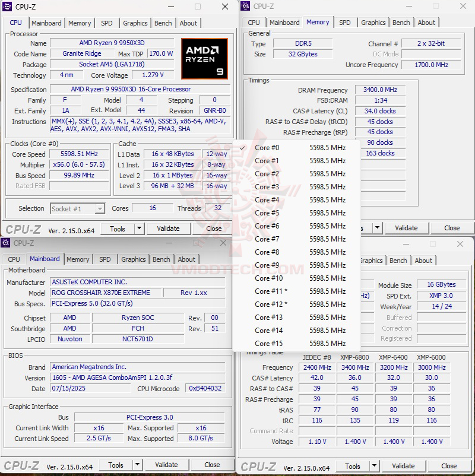
Task: Click the CPU-Z icon on the Mainboard window title bar
Action: click(x=6, y=243)
